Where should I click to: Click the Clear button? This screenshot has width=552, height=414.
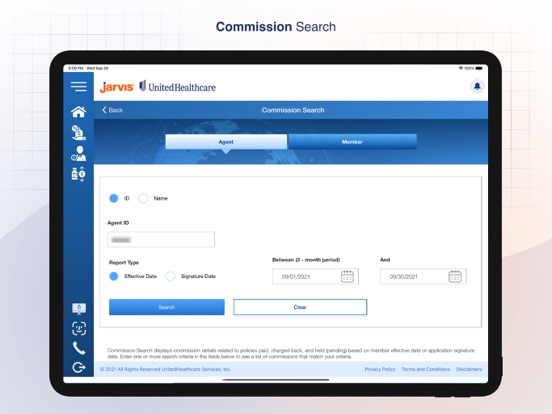[300, 307]
